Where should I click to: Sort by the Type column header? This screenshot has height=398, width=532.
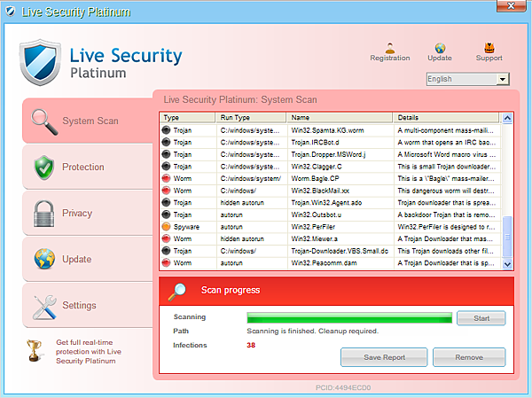click(x=188, y=118)
